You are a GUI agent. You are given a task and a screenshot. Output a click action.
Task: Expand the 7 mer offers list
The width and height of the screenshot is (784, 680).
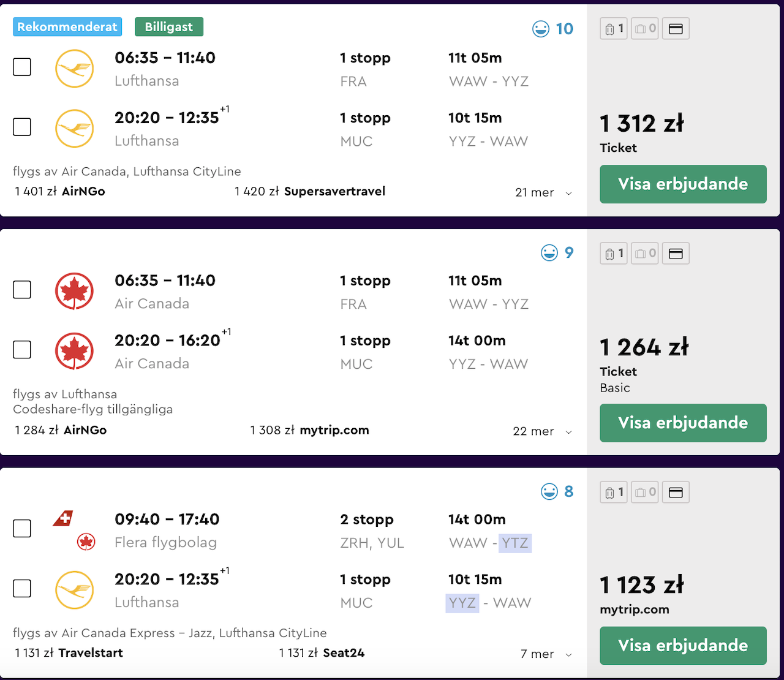tap(546, 654)
